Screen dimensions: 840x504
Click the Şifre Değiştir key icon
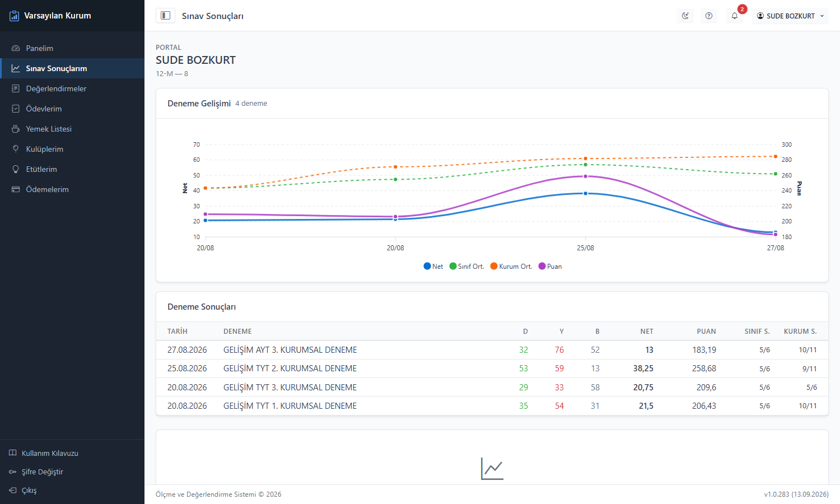click(13, 472)
